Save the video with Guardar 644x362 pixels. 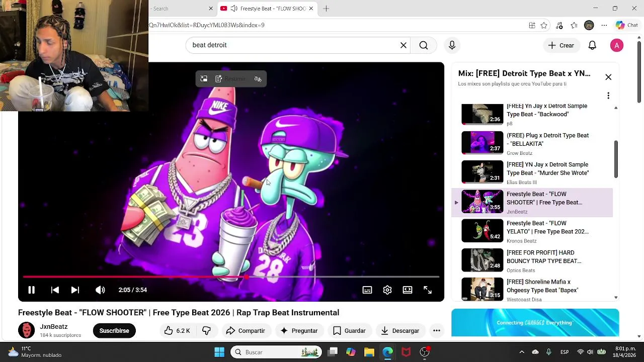point(349,331)
